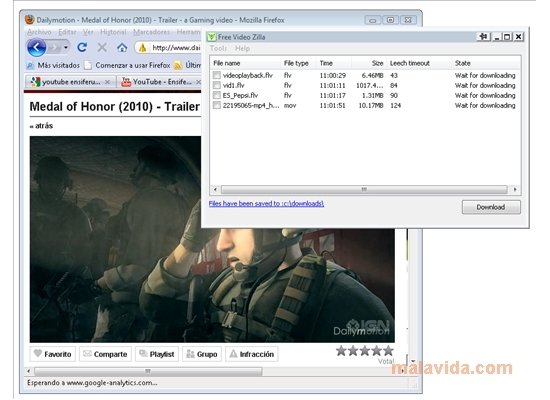This screenshot has width=550, height=400.
Task: Click the Medal of Honor video player
Action: (x=212, y=239)
